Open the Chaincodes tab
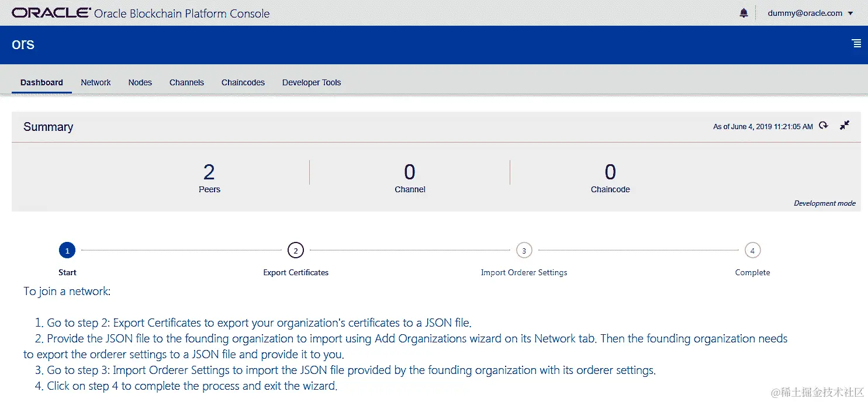 coord(243,82)
